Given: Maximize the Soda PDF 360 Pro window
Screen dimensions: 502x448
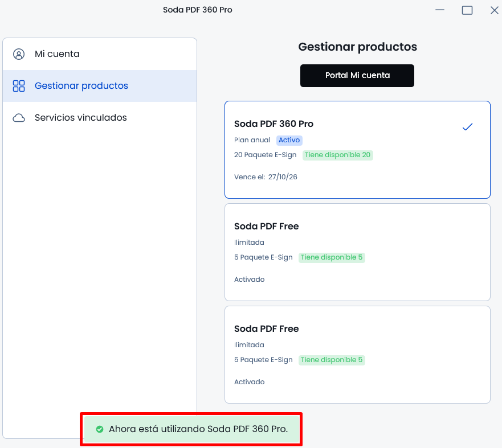Looking at the screenshot, I should coord(467,10).
